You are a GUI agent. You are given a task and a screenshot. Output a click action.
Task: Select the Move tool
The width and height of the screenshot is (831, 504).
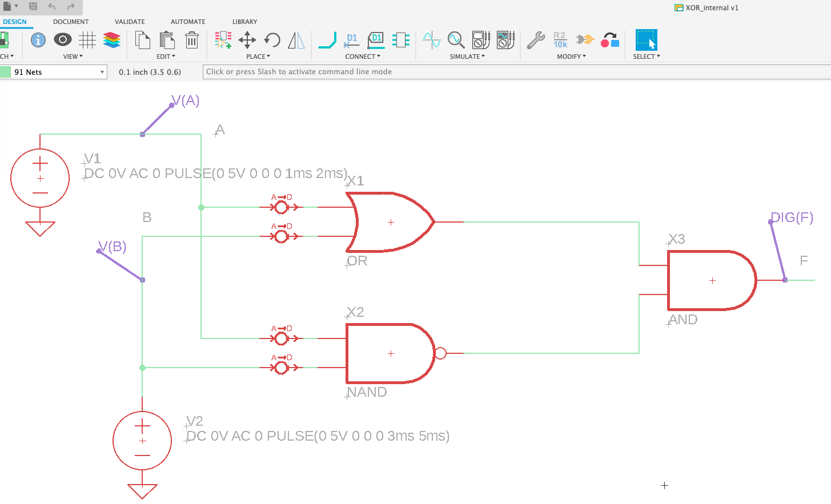pos(247,40)
